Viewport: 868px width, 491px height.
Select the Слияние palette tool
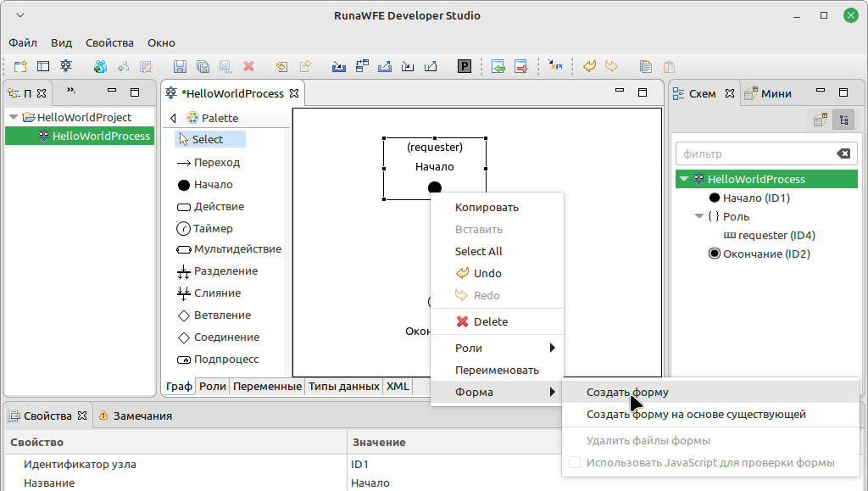pyautogui.click(x=209, y=293)
